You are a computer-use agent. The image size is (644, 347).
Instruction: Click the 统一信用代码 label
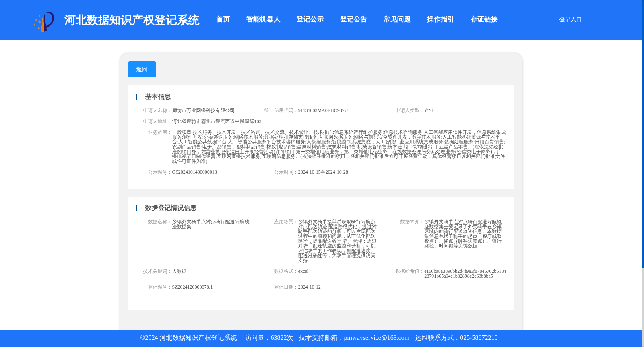(280, 110)
